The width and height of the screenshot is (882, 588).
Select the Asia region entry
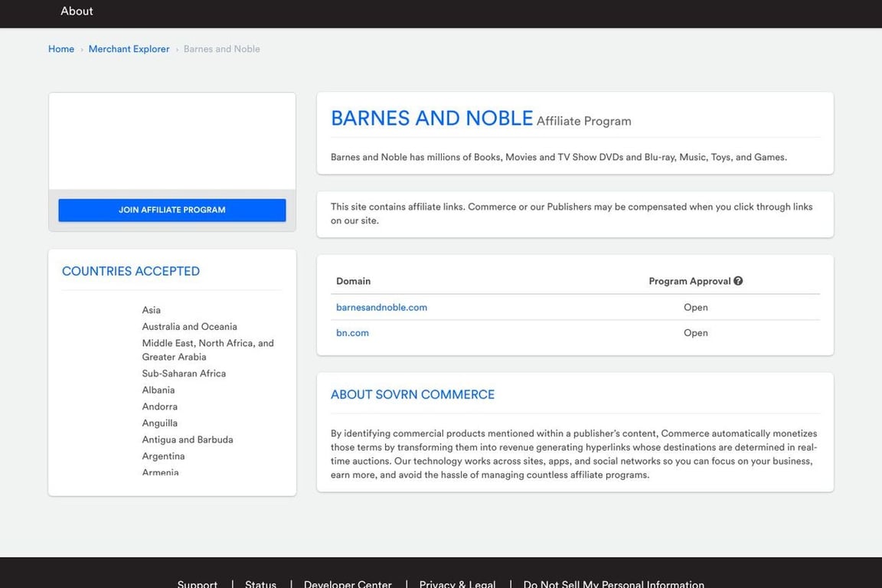[151, 309]
